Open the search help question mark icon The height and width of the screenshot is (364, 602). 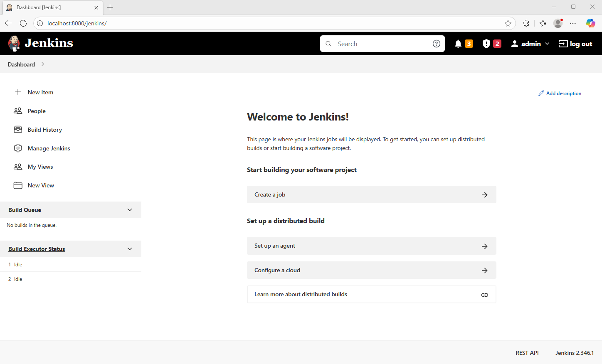(437, 44)
